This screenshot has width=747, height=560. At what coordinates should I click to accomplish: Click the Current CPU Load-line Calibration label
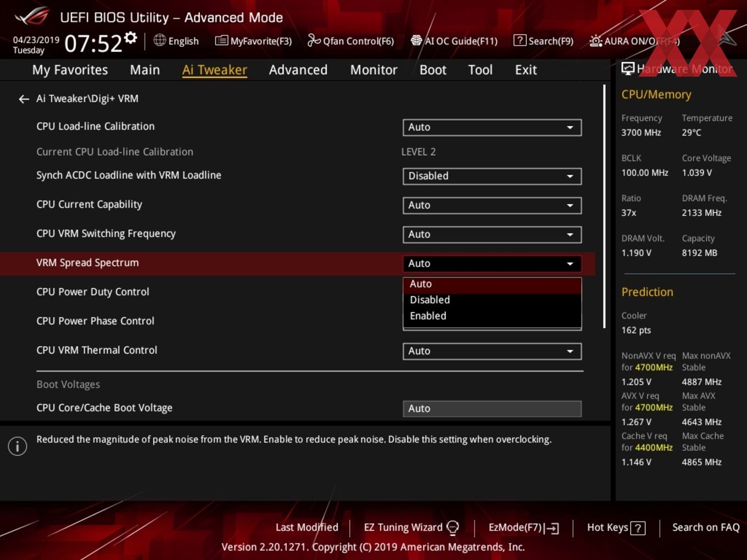(115, 152)
